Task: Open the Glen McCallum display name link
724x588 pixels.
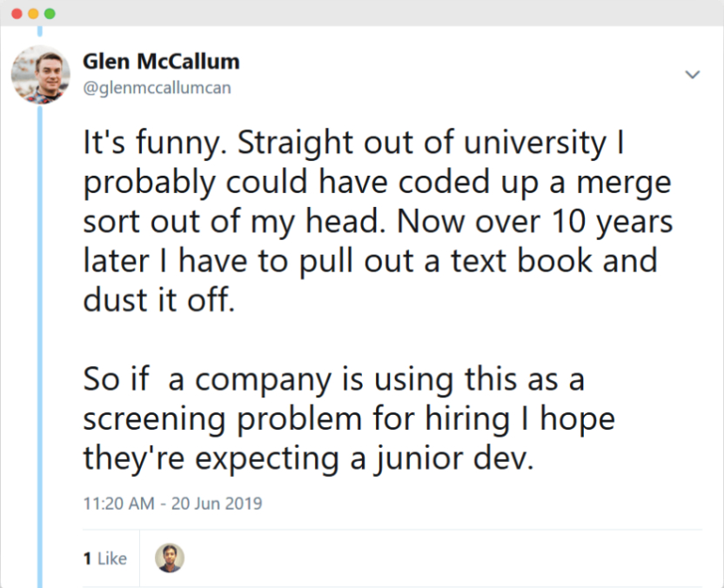Action: [x=161, y=62]
